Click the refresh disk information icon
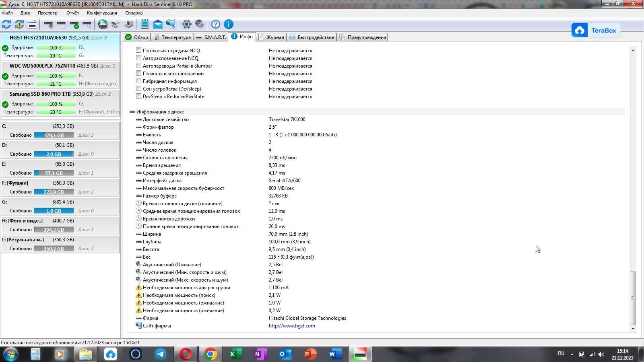The height and width of the screenshot is (362, 644). point(6,24)
